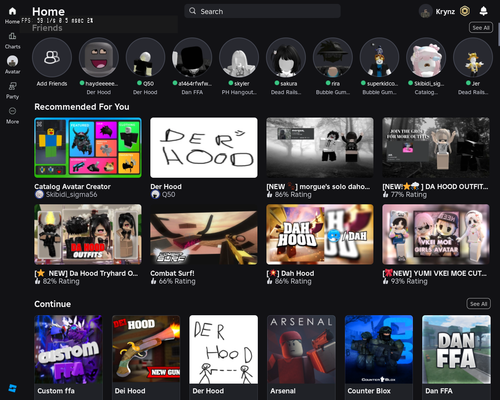The image size is (500, 400).
Task: Open DA HOOD OUTFIT game thumbnail
Action: pyautogui.click(x=436, y=147)
